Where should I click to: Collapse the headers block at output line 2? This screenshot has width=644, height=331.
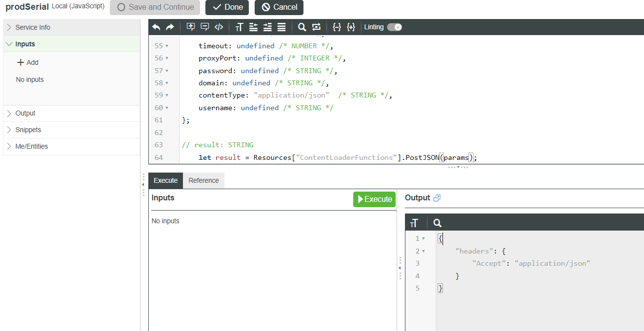click(x=423, y=251)
